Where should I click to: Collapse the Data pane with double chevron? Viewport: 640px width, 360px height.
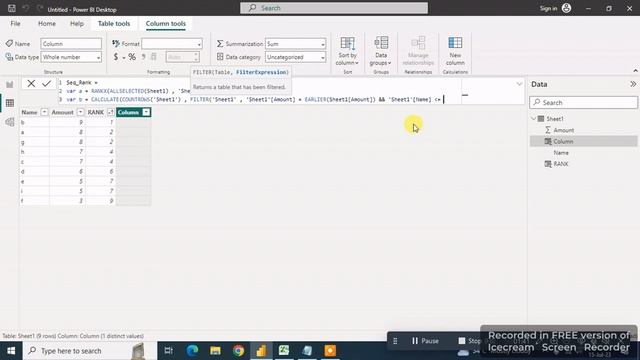click(x=633, y=84)
